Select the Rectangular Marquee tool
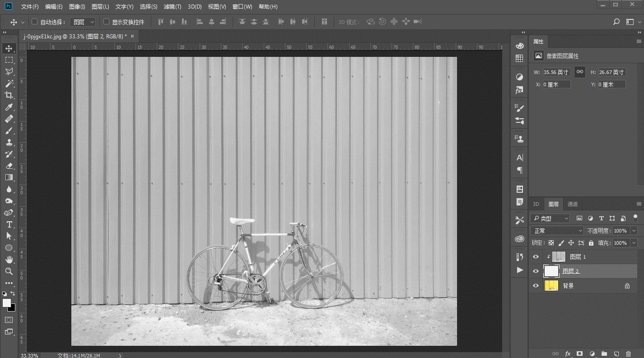The image size is (644, 358). pyautogui.click(x=9, y=60)
